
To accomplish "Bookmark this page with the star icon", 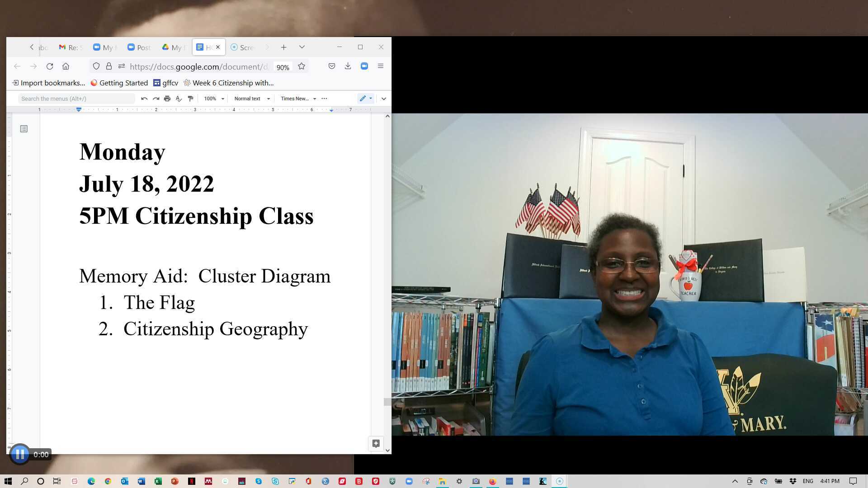I will (302, 66).
